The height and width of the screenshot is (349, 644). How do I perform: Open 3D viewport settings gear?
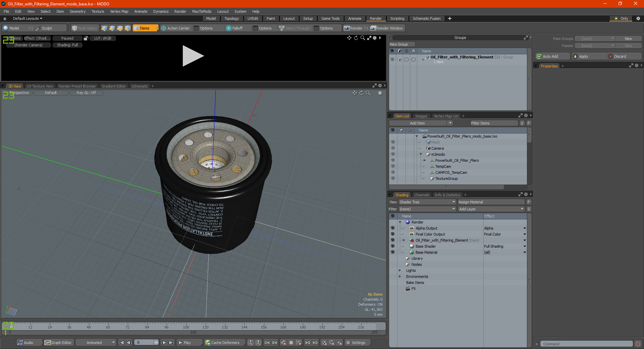coord(380,93)
